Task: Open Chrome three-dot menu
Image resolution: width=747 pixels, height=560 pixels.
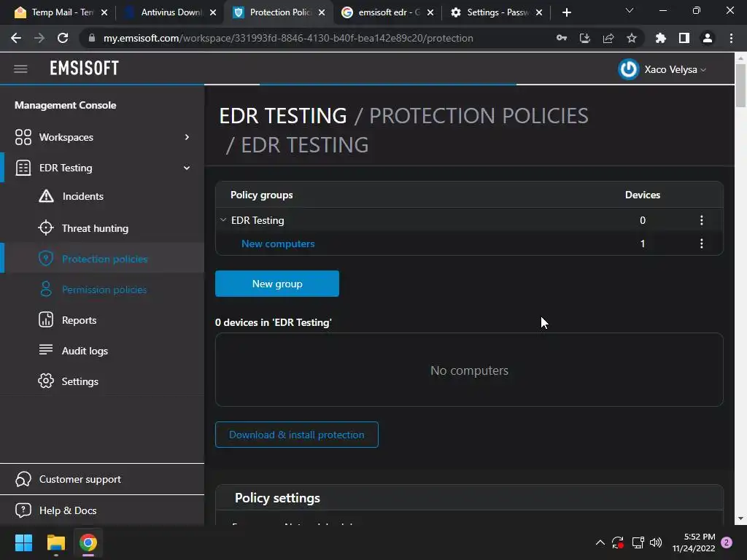Action: 731,38
